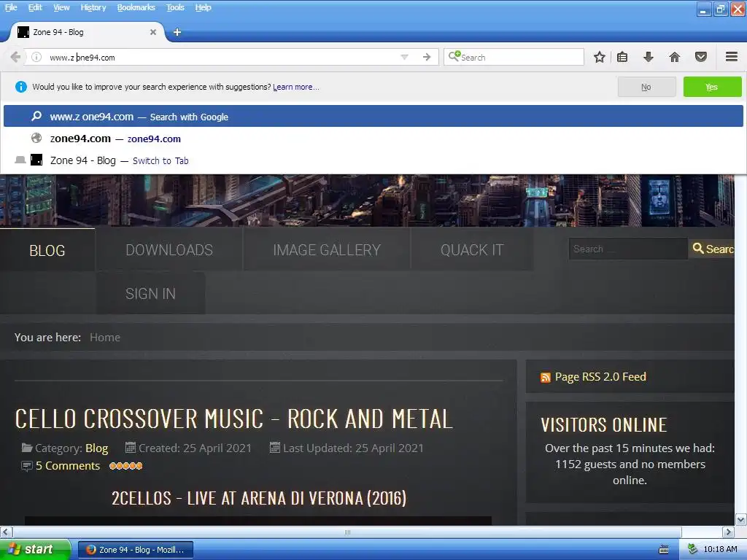Open site identity info icon in the address bar
Screen dimensions: 747x560
click(x=36, y=57)
